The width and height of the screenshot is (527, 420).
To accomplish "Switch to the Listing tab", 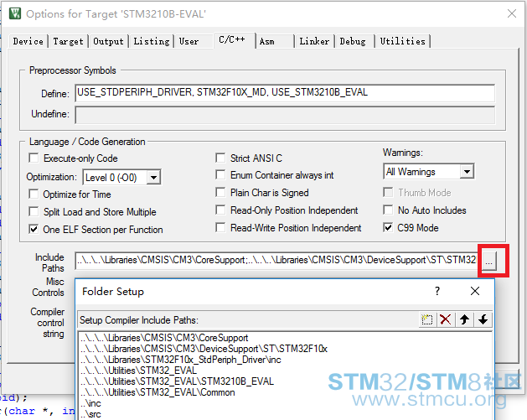I will click(x=152, y=41).
